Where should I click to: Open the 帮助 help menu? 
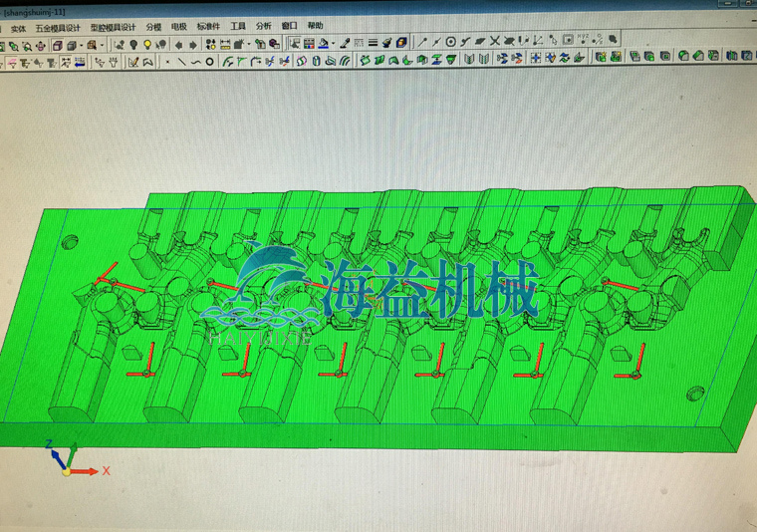tap(316, 25)
